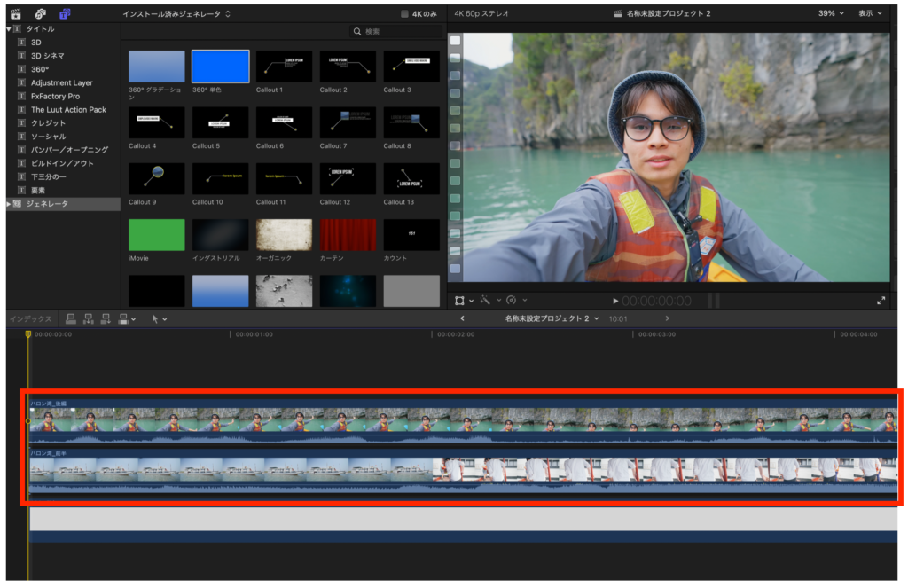The image size is (908, 588).
Task: Select the Connect edit icon in timeline toolbar
Action: point(72,319)
